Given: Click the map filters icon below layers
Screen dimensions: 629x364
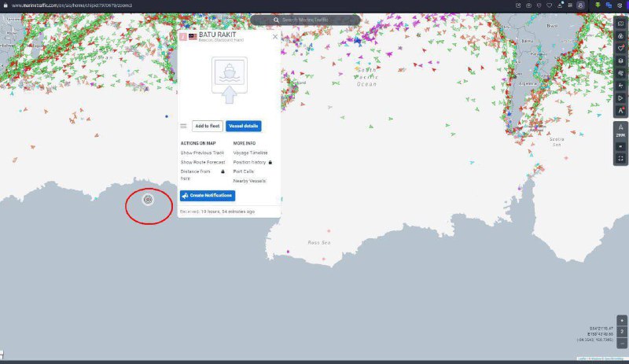Looking at the screenshot, I should coord(620,36).
